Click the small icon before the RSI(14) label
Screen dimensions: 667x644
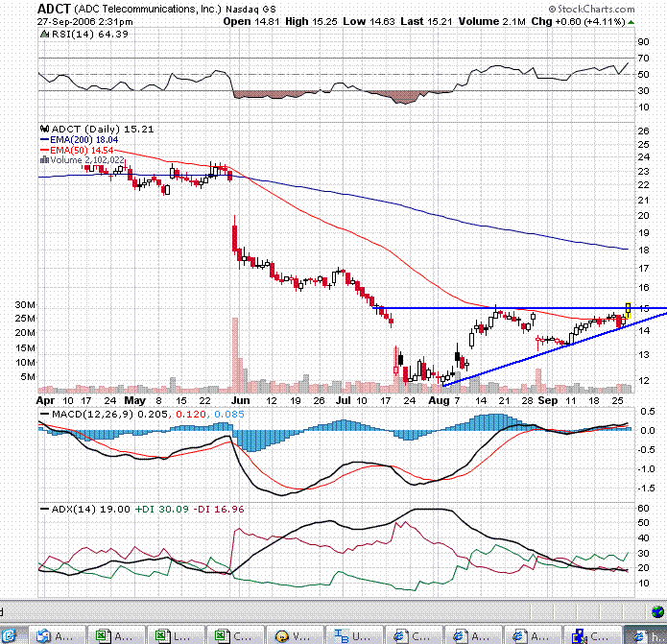pyautogui.click(x=45, y=34)
